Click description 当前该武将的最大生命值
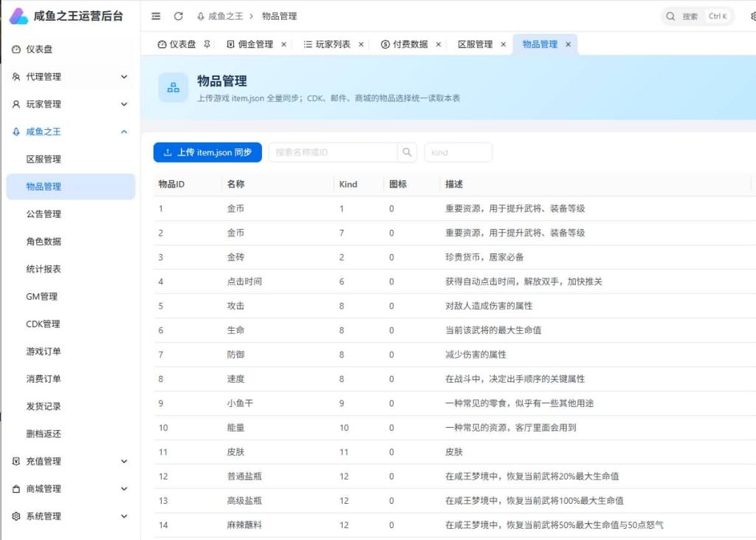The height and width of the screenshot is (540, 756). (x=493, y=330)
